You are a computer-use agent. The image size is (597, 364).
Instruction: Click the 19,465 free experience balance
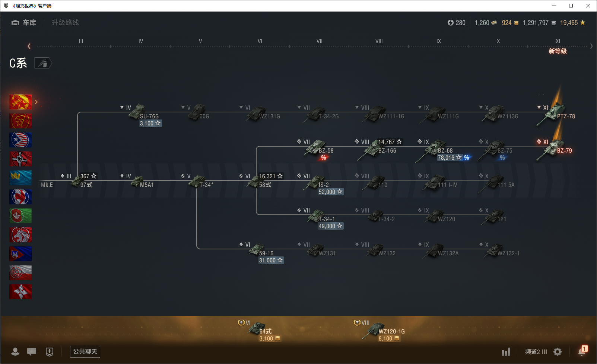point(573,23)
